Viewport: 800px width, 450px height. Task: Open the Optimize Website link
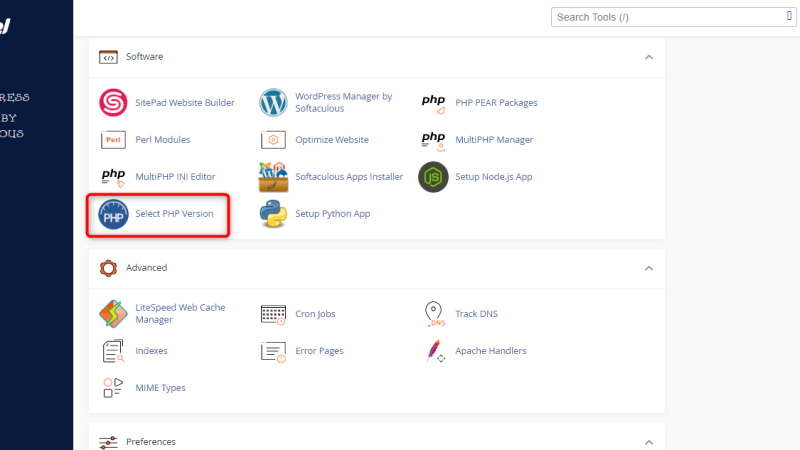[332, 140]
